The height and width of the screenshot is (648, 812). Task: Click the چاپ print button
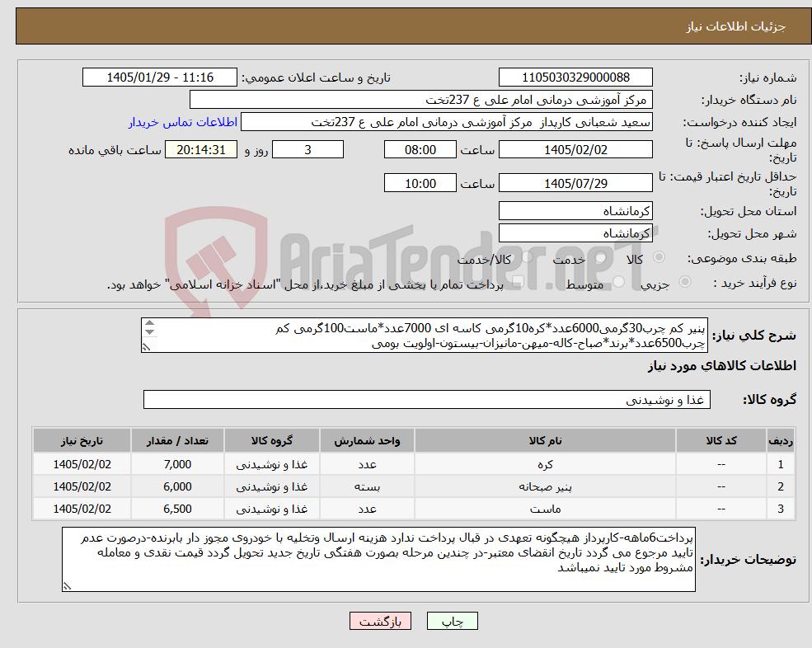pos(452,621)
